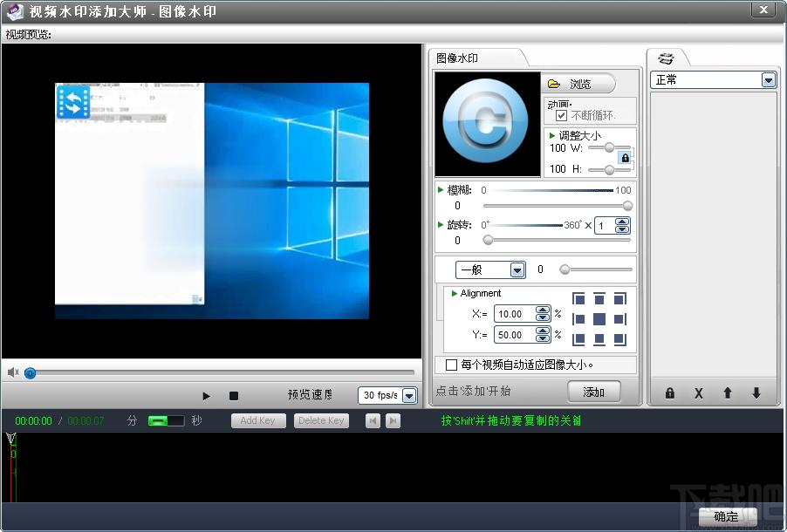Image resolution: width=787 pixels, height=532 pixels.
Task: Click the copyright watermark thumbnail
Action: point(488,124)
